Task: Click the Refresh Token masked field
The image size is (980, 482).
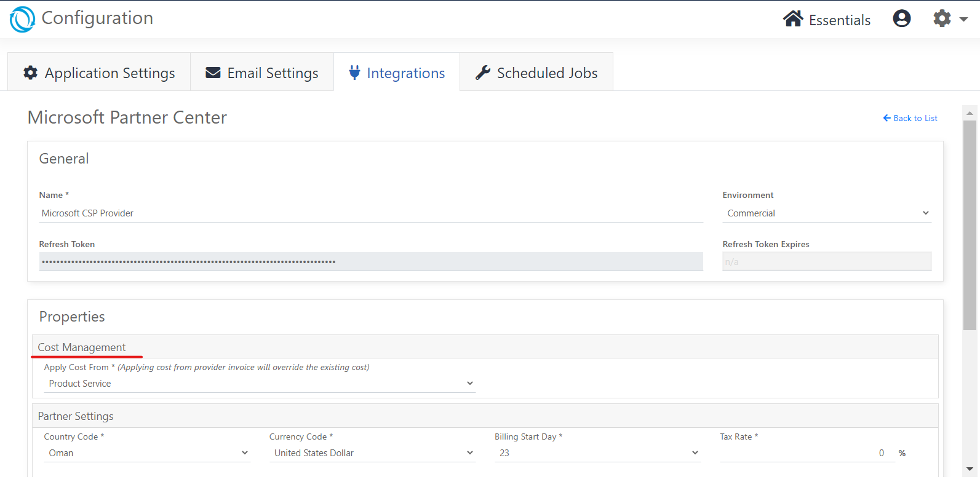Action: (371, 262)
